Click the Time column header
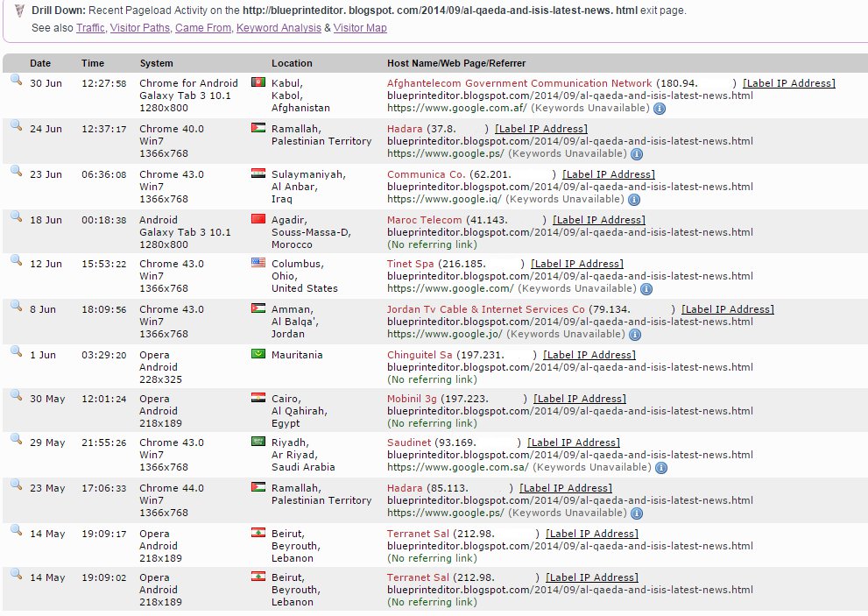Image resolution: width=868 pixels, height=616 pixels. click(93, 63)
